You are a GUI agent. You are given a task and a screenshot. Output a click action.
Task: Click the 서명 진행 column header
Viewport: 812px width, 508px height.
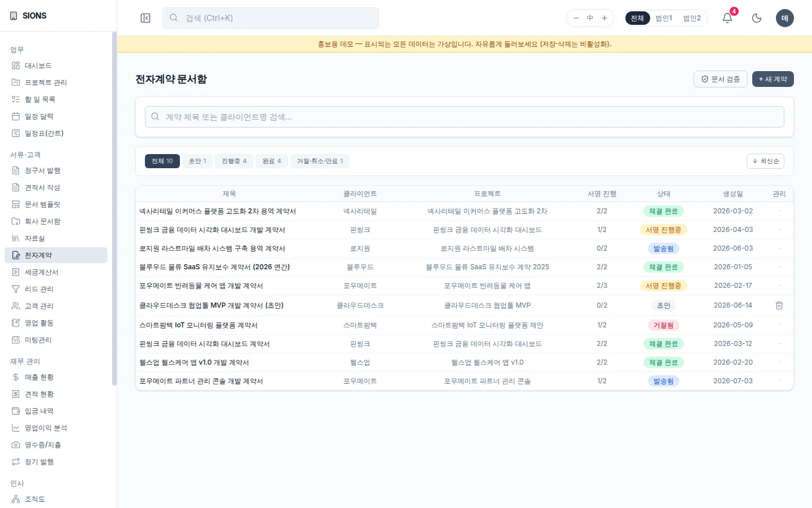tap(602, 194)
